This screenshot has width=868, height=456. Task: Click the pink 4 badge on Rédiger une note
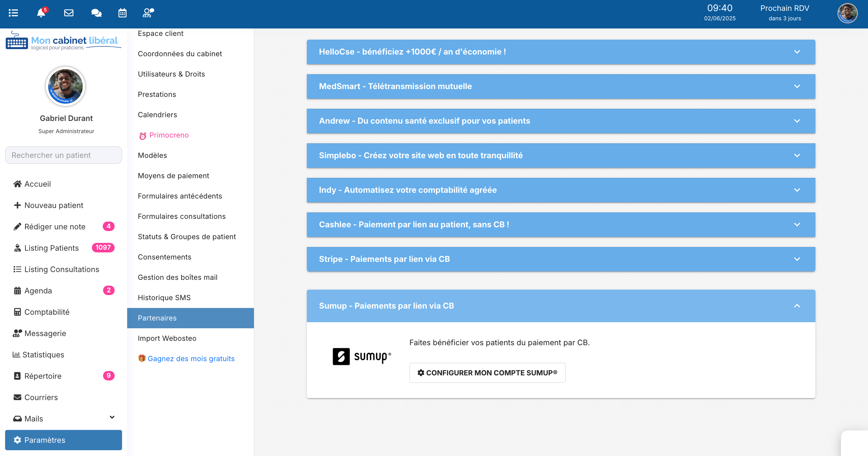tap(108, 226)
